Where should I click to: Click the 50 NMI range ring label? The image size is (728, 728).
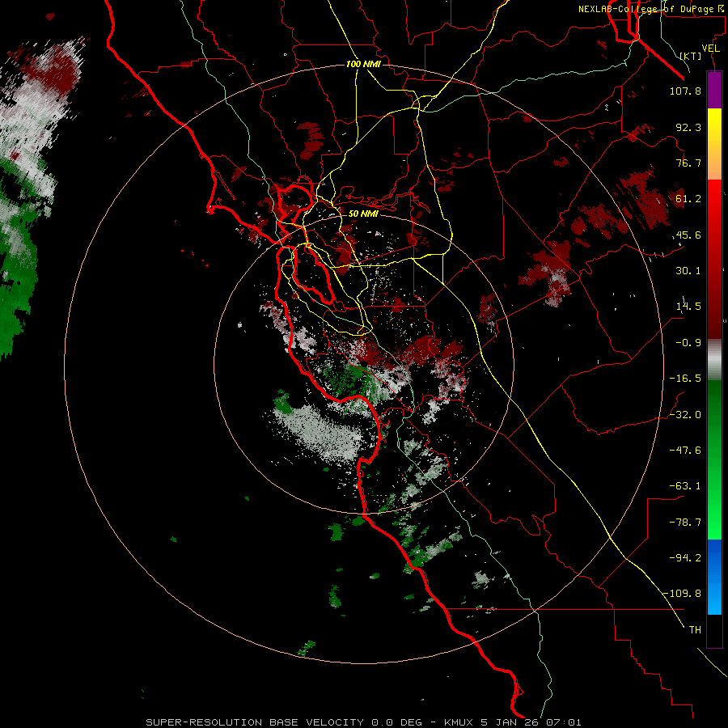tap(363, 214)
